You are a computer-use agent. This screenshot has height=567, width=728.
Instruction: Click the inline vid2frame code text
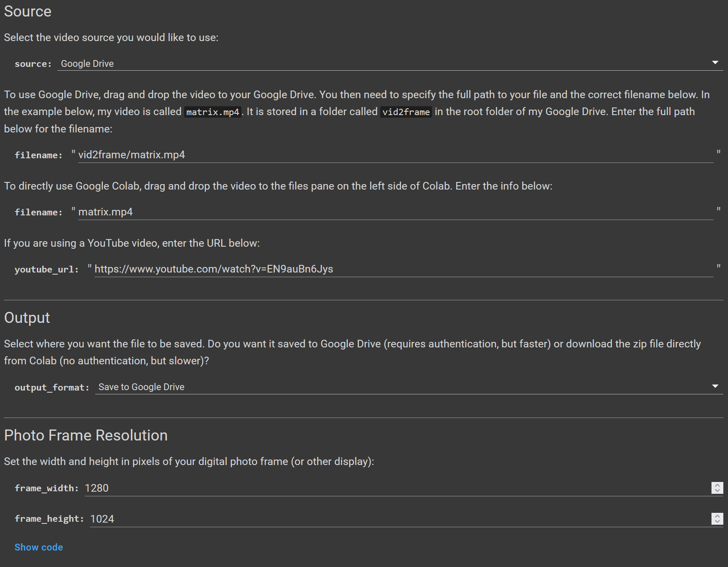coord(406,112)
